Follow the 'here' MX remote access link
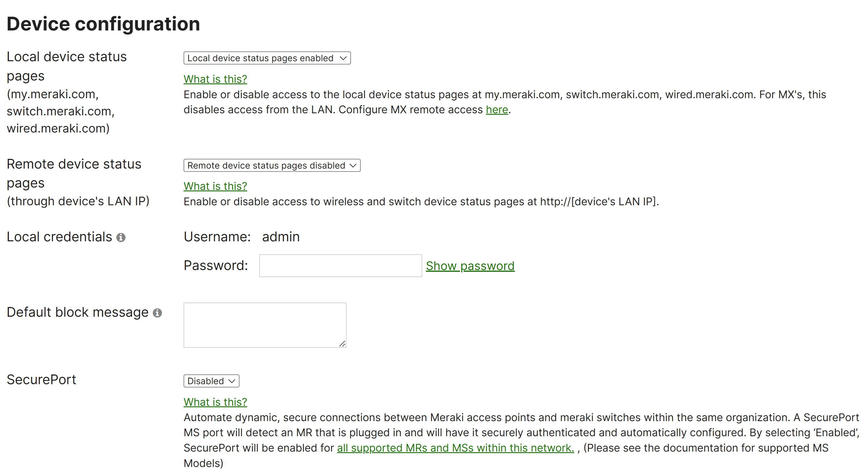 point(497,109)
